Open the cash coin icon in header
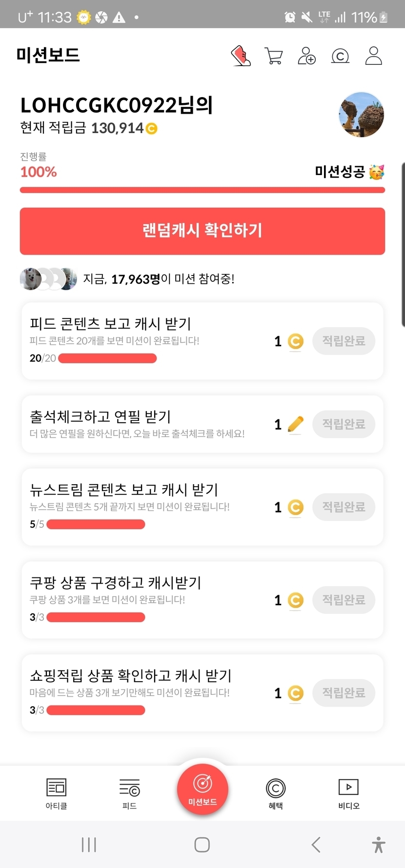This screenshot has width=405, height=868. [340, 56]
